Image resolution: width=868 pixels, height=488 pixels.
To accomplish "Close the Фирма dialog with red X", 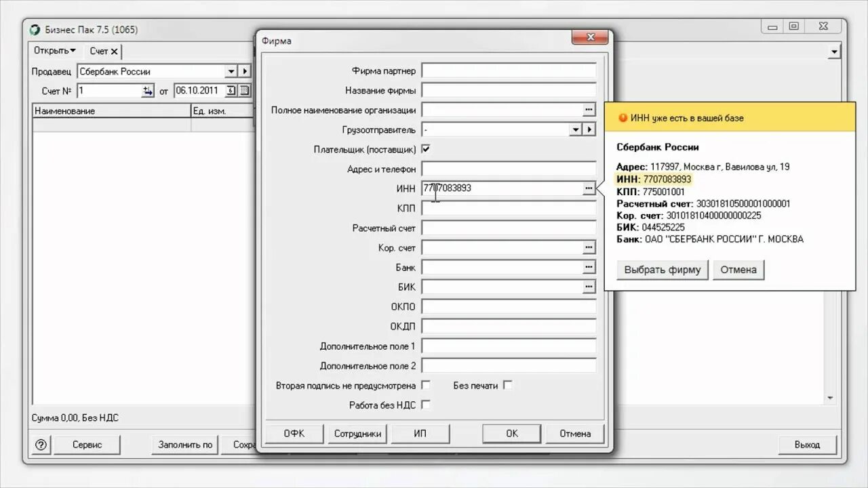I will click(589, 38).
